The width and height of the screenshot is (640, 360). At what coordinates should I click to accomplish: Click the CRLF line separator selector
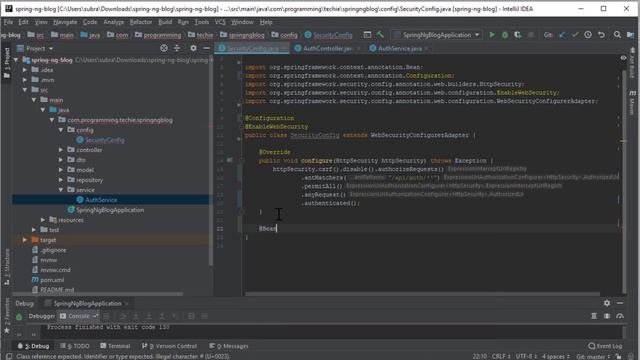[x=501, y=356]
